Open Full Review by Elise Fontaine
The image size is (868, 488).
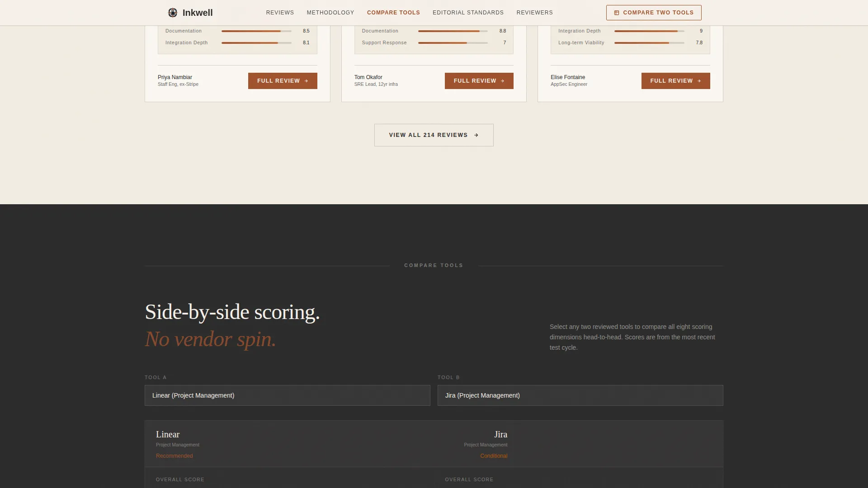click(x=675, y=81)
